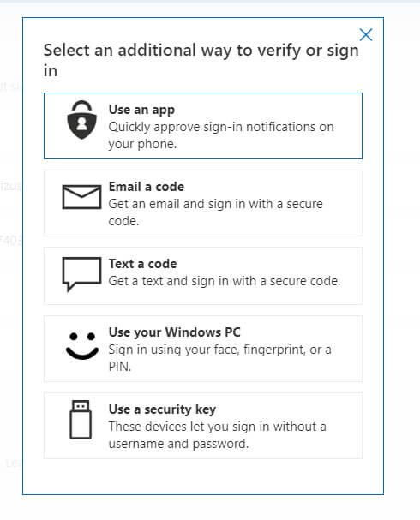
Task: Click the envelope email icon
Action: click(x=81, y=197)
